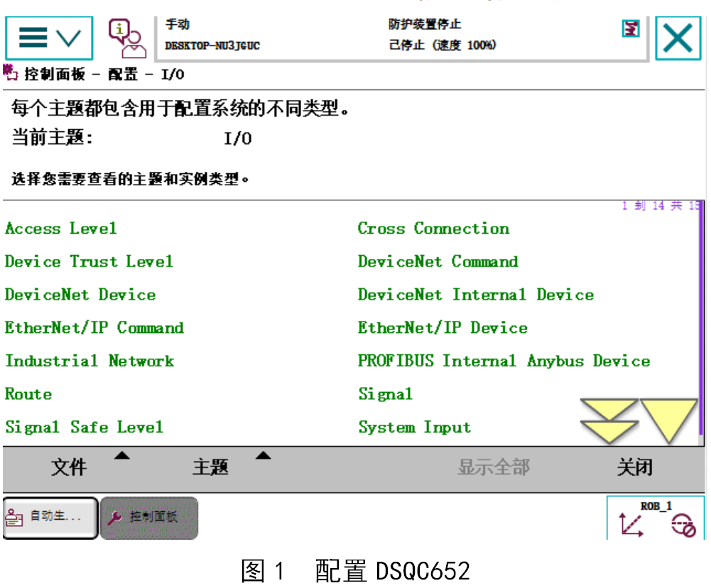Select the Signal topic

386,393
